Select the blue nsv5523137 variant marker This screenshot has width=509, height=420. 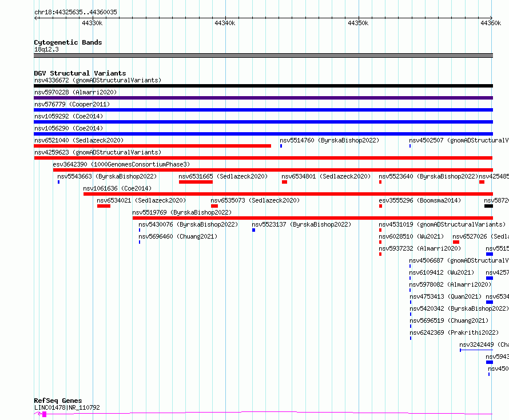click(253, 230)
